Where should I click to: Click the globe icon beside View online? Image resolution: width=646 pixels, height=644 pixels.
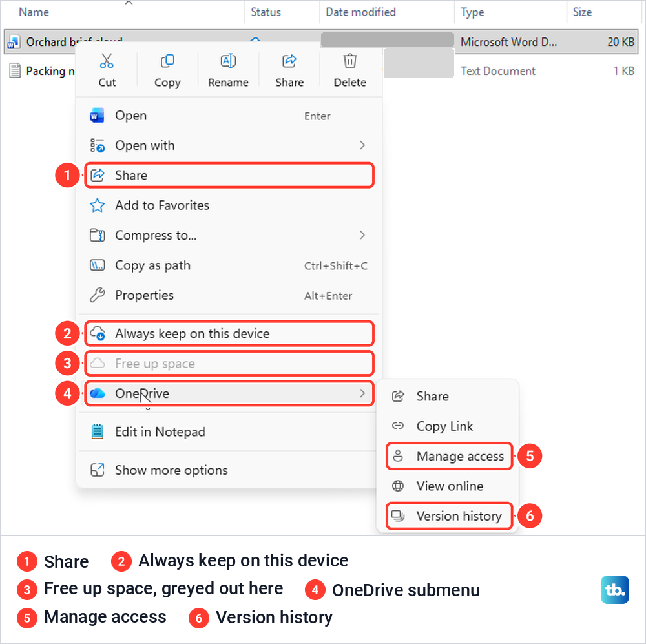click(397, 486)
